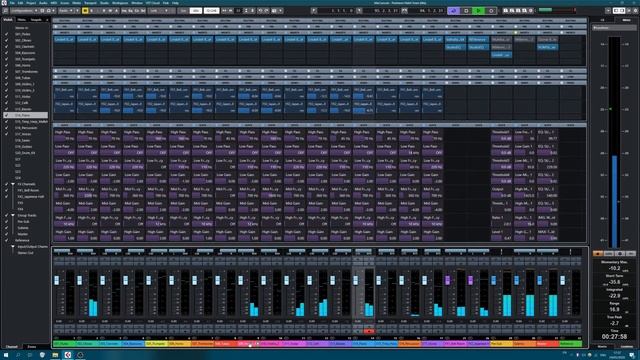This screenshot has height=360, width=640.
Task: Select Stereo Out in the visibility list
Action: 25,253
